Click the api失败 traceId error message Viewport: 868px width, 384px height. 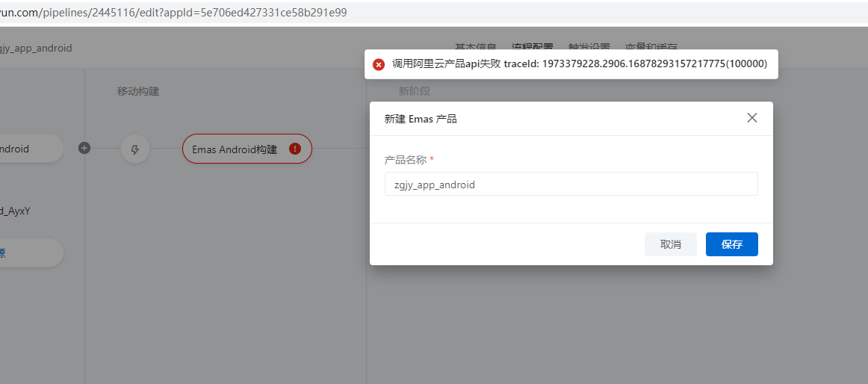pos(580,64)
